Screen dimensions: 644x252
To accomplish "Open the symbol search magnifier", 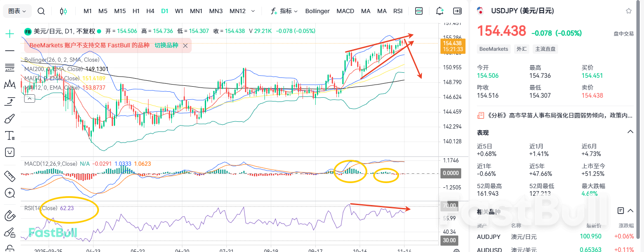I will pyautogui.click(x=41, y=11).
